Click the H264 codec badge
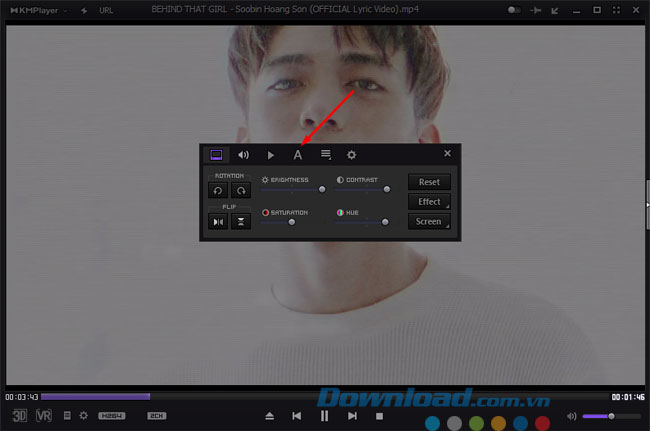650x431 pixels. click(112, 416)
